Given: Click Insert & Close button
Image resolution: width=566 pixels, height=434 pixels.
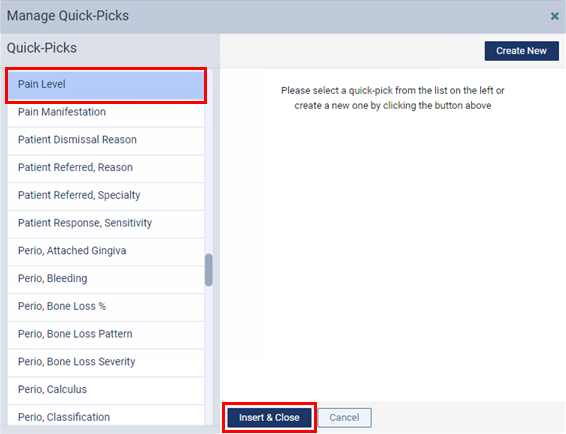Looking at the screenshot, I should 269,417.
